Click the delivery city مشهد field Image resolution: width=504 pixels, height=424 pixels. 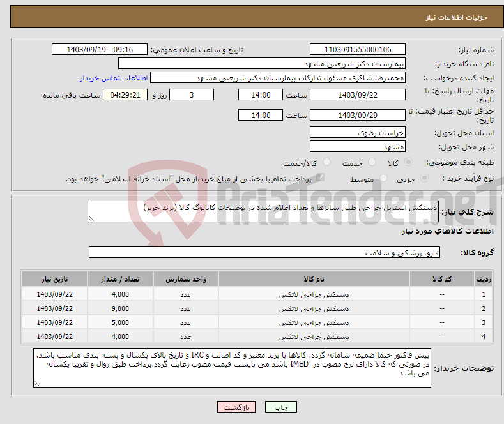pos(358,146)
